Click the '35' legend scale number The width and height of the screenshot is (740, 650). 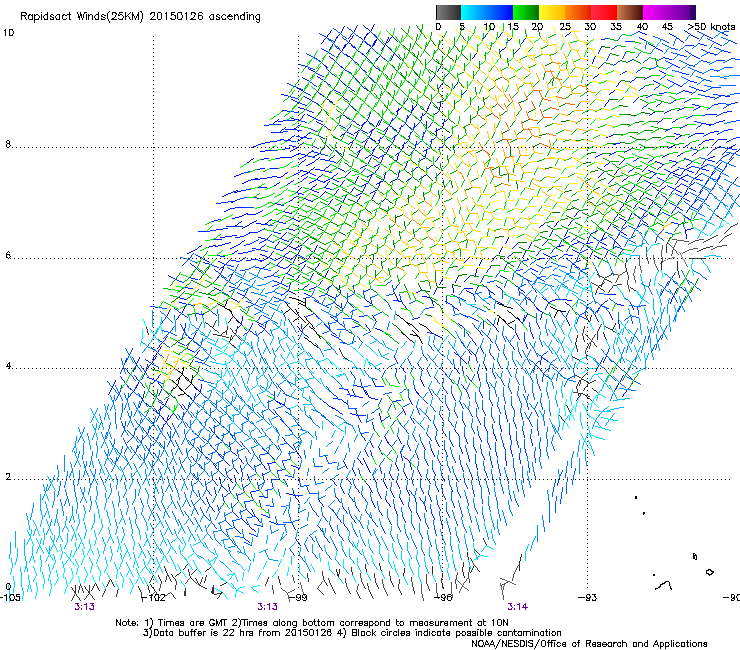[616, 27]
